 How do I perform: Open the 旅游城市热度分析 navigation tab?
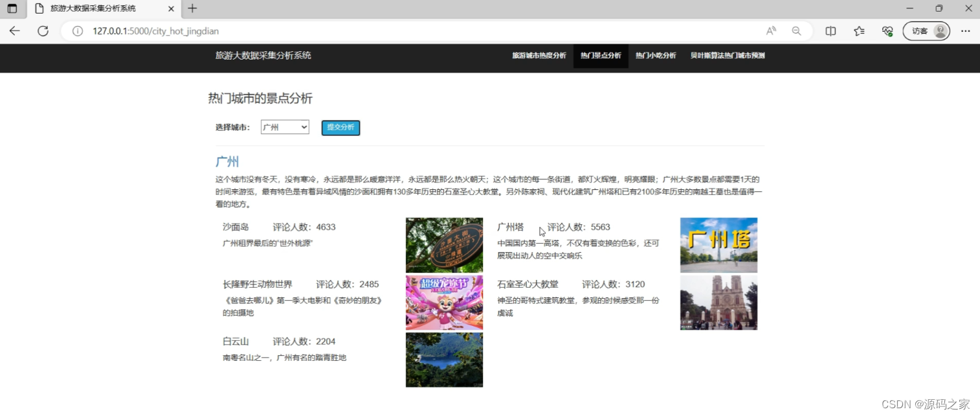coord(539,56)
